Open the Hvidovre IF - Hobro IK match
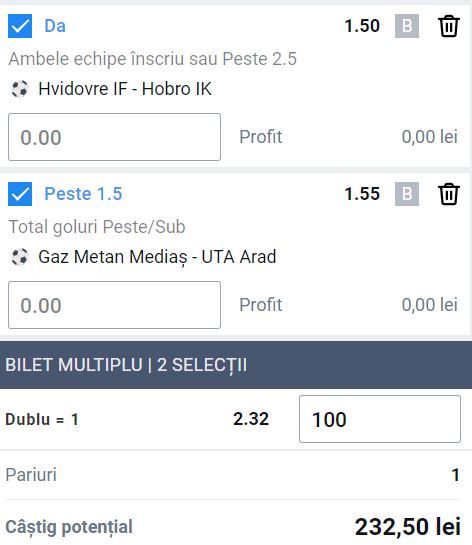 click(x=125, y=89)
